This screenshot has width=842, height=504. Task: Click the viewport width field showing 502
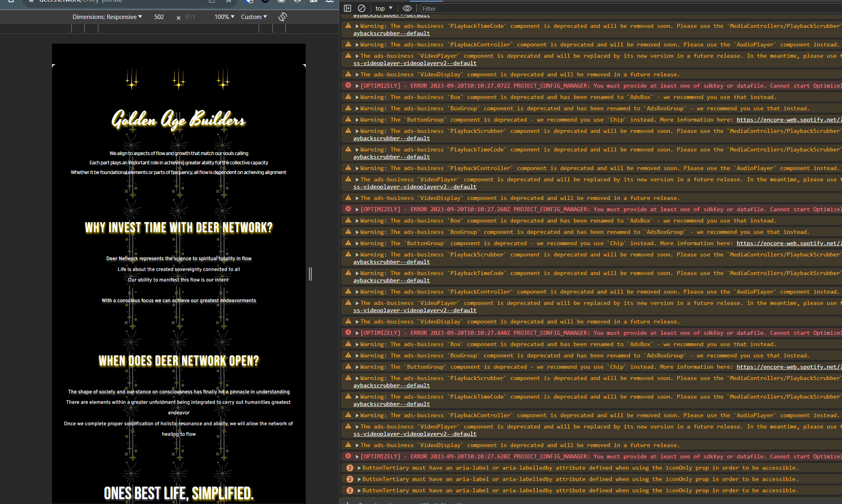159,17
